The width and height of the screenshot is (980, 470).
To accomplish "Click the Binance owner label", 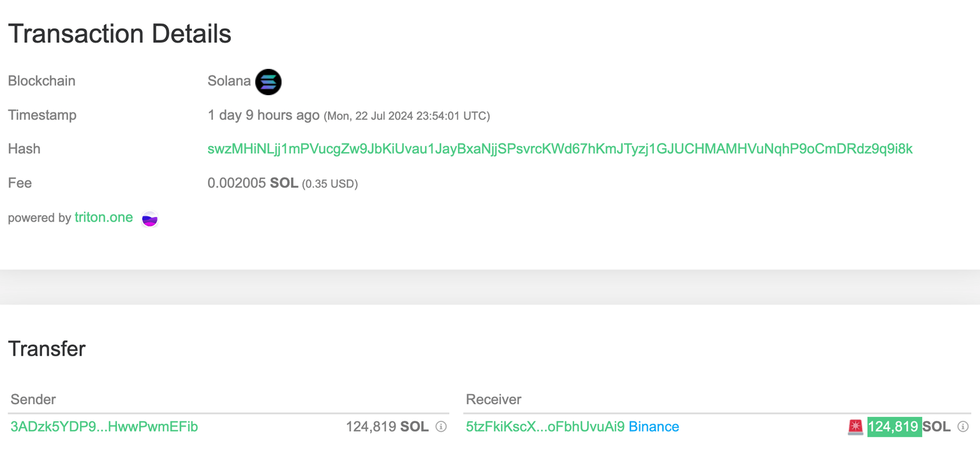I will pos(653,427).
